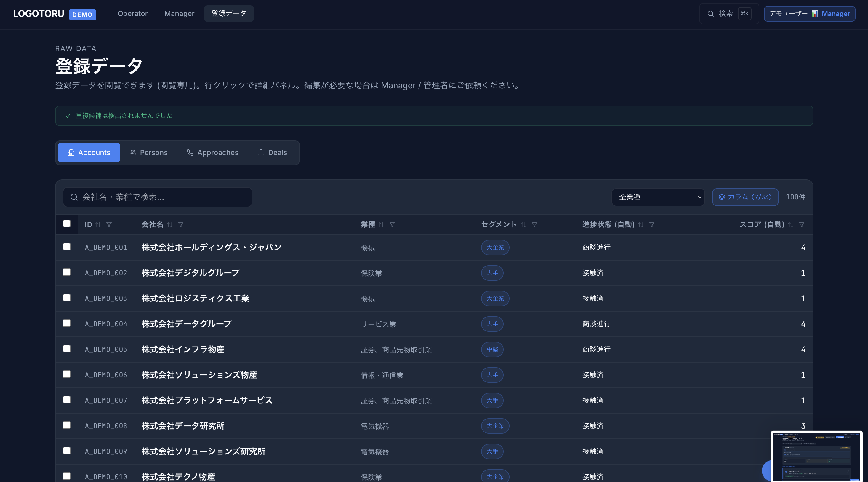Open row 株式会社ロジスティクス工業
The height and width of the screenshot is (482, 868).
[x=434, y=299]
